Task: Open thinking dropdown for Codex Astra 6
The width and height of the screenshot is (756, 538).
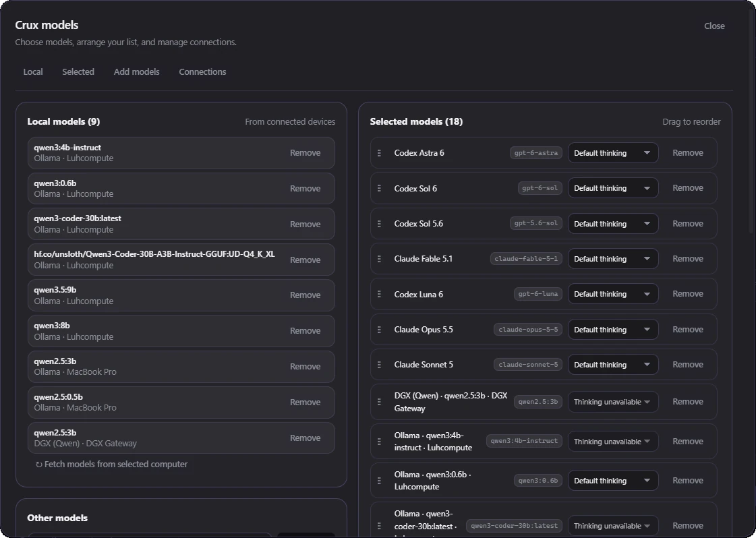Action: tap(613, 153)
